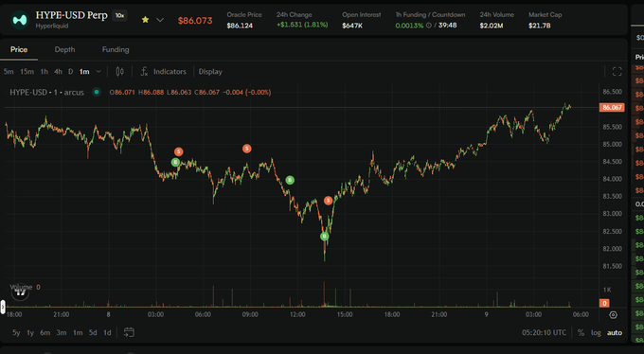Click the Sell marker above the 09:00 label
This screenshot has width=644, height=354.
(x=247, y=149)
